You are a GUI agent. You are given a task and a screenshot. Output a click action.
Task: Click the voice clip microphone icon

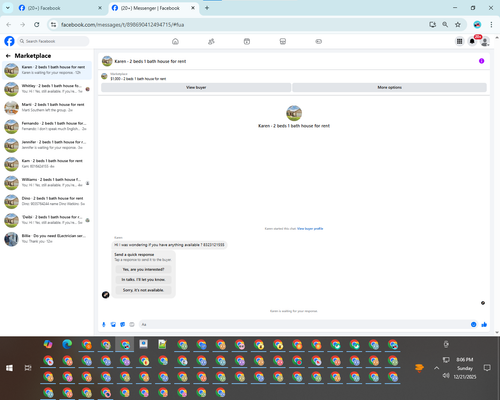coord(104,324)
